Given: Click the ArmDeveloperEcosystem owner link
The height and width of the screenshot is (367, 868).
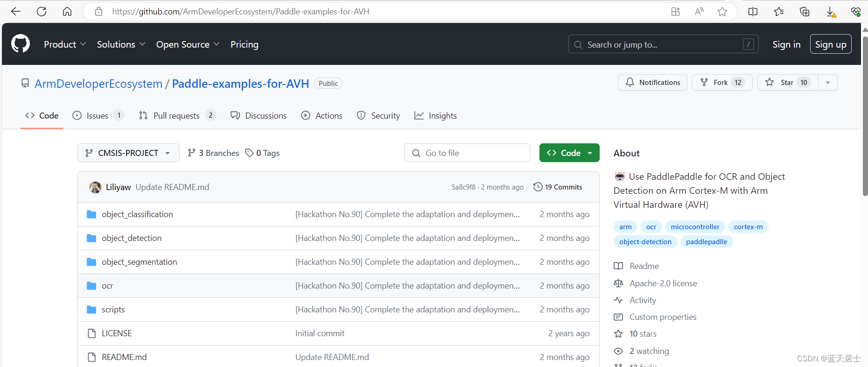Looking at the screenshot, I should click(98, 84).
